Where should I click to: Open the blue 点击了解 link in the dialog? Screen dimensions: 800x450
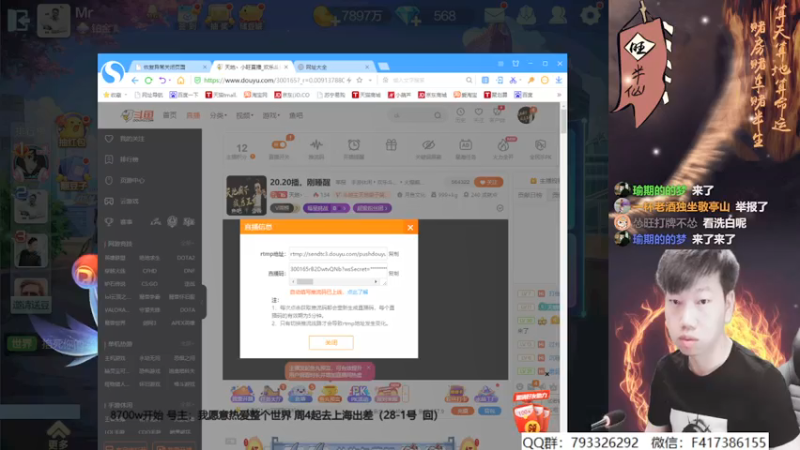(x=357, y=292)
